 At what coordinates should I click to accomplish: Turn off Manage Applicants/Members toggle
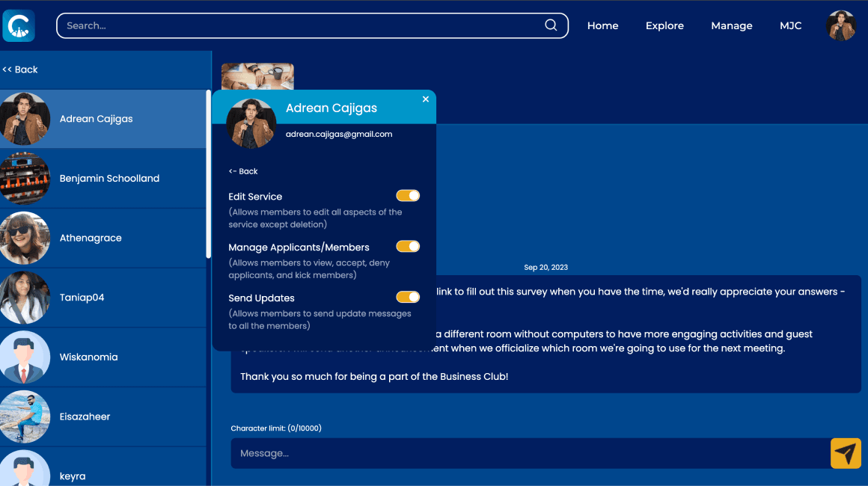coord(408,247)
